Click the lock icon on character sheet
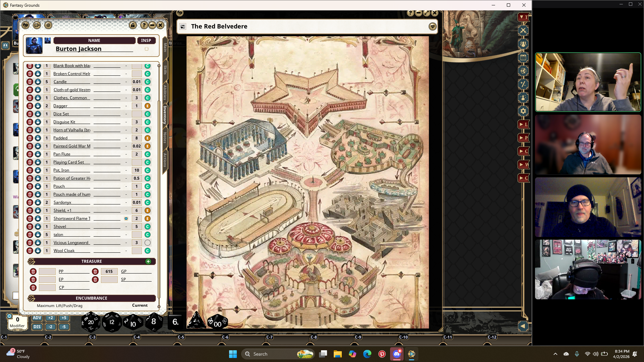Screen dimensions: 644x362 pos(133,25)
